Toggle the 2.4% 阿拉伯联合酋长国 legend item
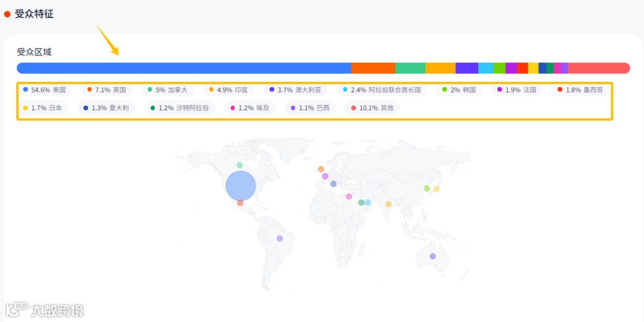 [x=382, y=90]
